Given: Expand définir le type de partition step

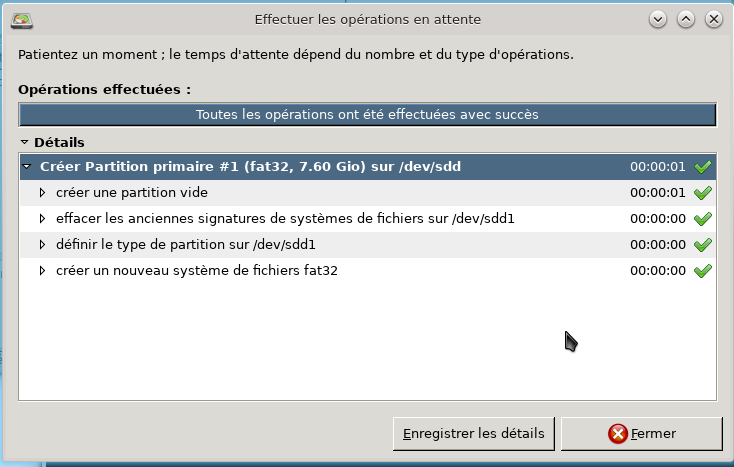Looking at the screenshot, I should [x=43, y=245].
